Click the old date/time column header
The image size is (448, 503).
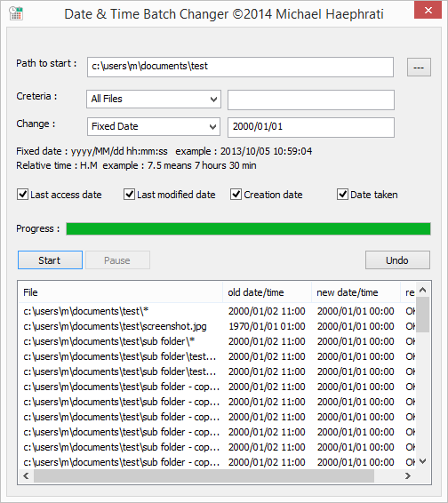click(x=267, y=292)
